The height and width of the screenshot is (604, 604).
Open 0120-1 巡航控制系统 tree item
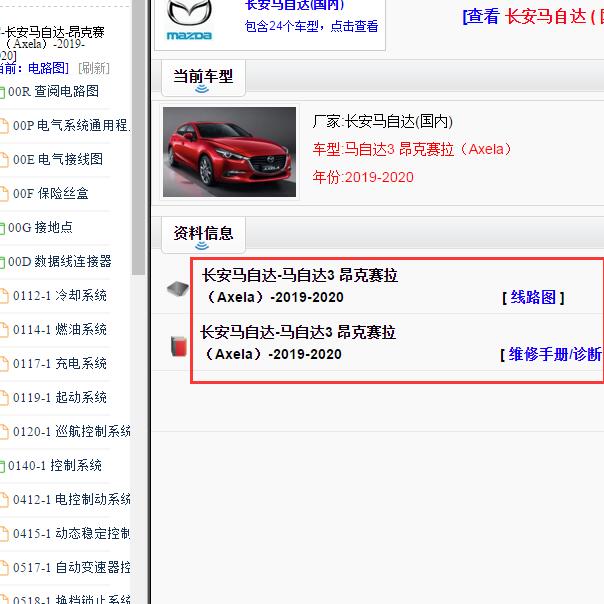tap(72, 431)
